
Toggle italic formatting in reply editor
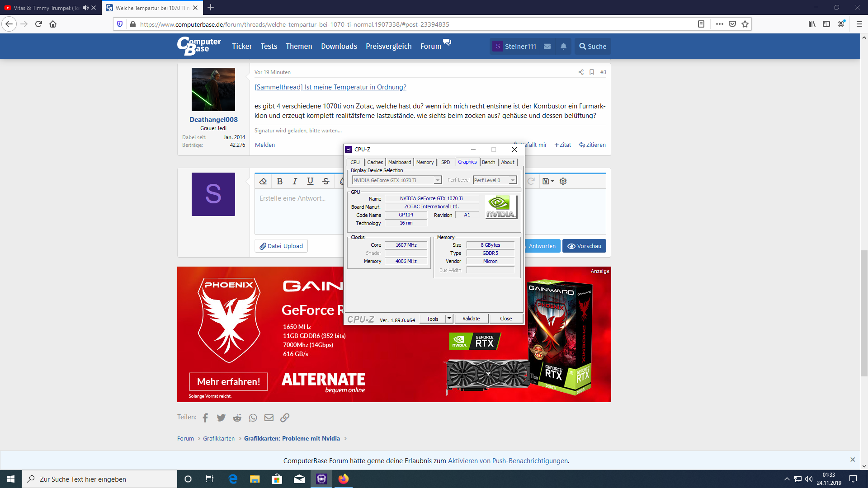[x=295, y=181]
